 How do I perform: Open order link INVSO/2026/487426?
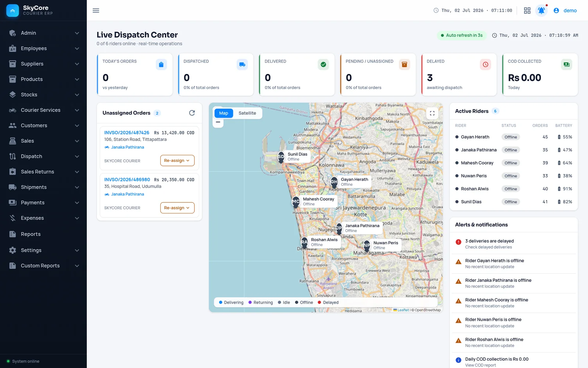pyautogui.click(x=126, y=133)
